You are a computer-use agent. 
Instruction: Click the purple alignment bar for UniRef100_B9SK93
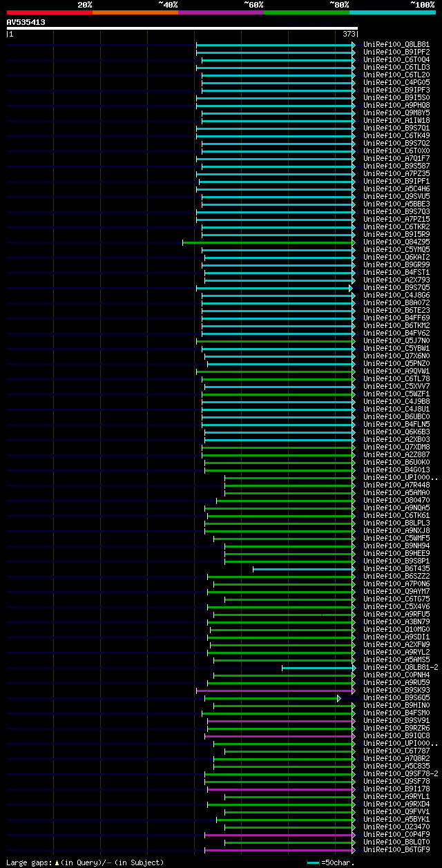point(276,691)
